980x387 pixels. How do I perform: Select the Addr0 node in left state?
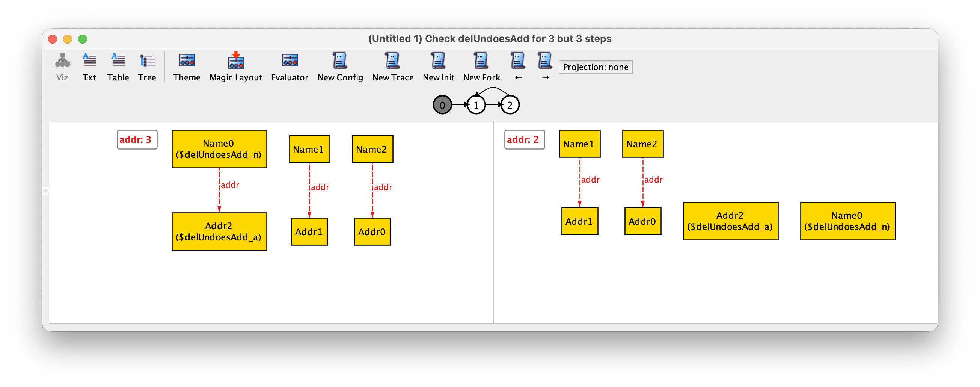coord(372,232)
